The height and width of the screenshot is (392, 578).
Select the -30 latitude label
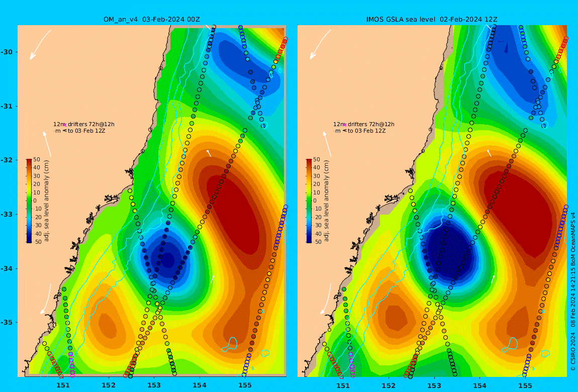pos(8,52)
